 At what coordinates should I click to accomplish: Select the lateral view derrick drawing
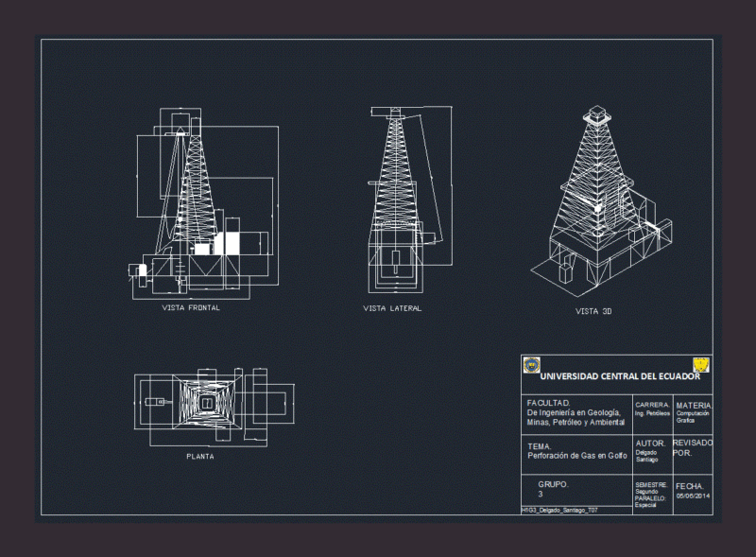pyautogui.click(x=410, y=200)
